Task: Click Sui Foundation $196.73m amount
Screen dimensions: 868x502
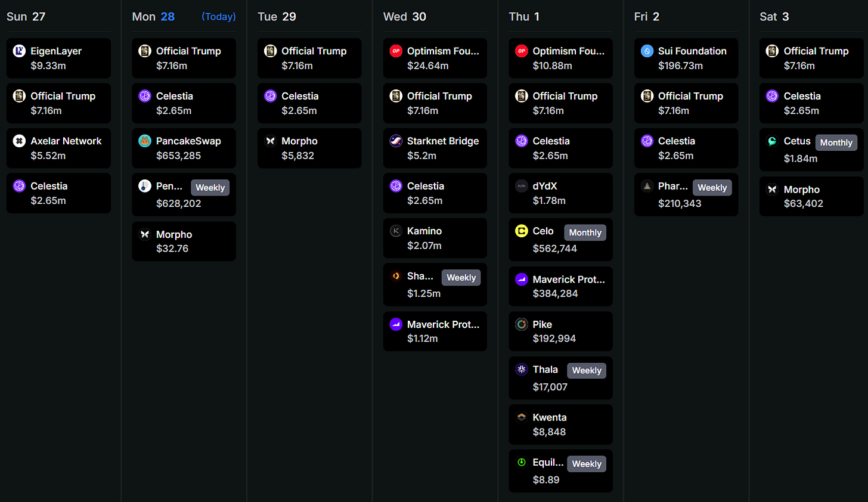Action: pyautogui.click(x=680, y=66)
